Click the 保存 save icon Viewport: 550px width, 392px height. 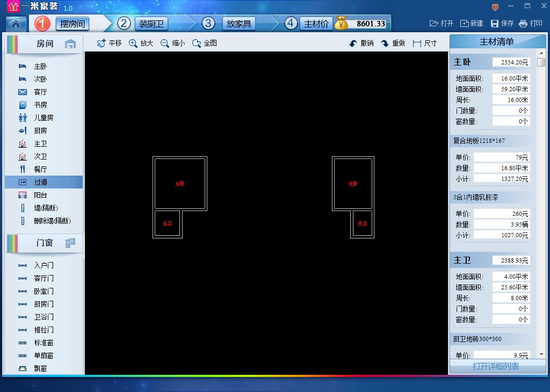coord(502,24)
